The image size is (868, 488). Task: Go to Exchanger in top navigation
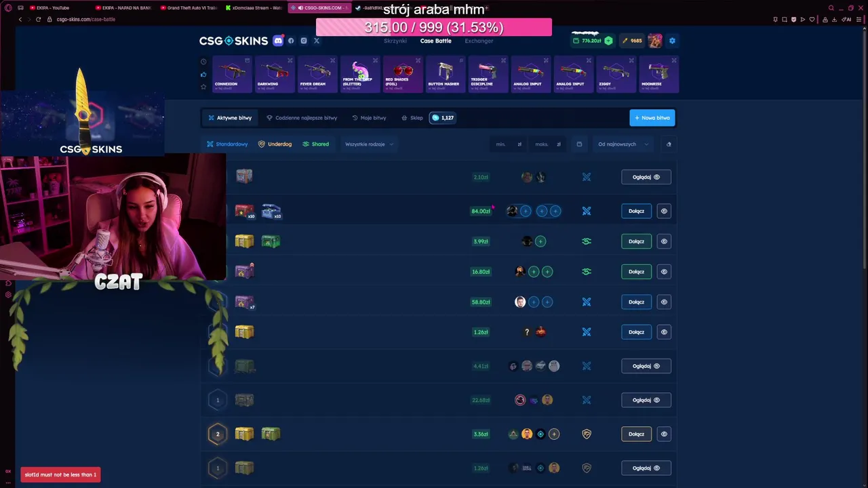pos(479,41)
